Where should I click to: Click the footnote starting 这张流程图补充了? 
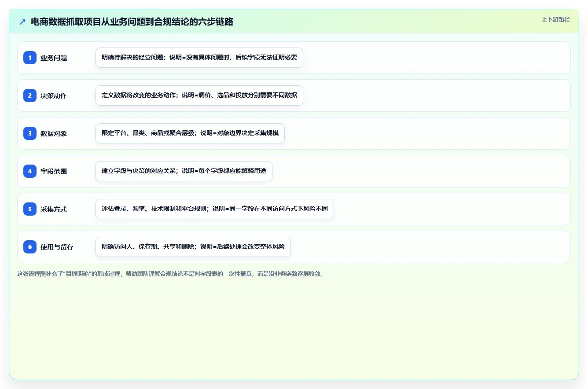[x=170, y=274]
